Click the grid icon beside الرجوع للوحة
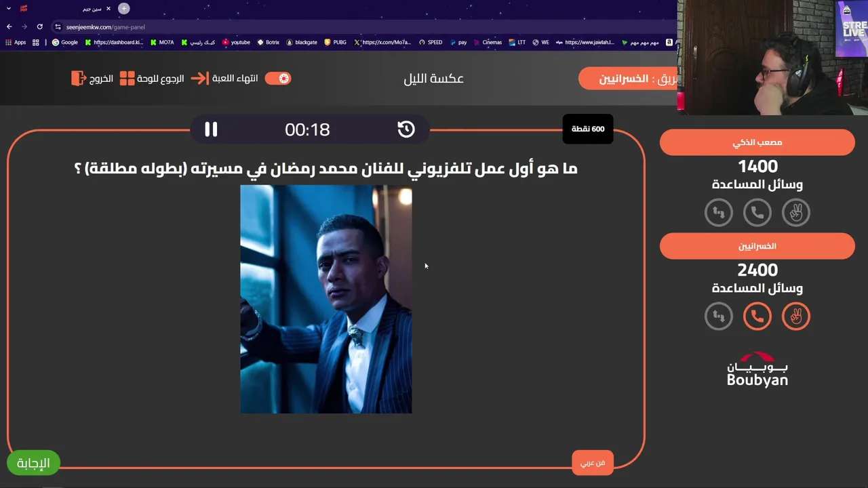The width and height of the screenshot is (868, 488). (127, 79)
